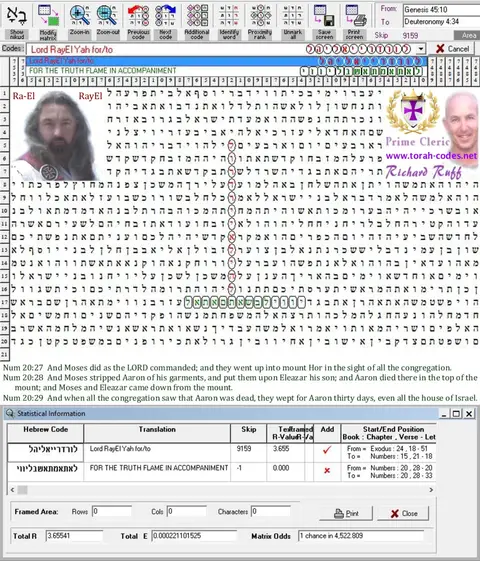This screenshot has height=561, width=480.
Task: Click the Total R value field
Action: tap(74, 536)
